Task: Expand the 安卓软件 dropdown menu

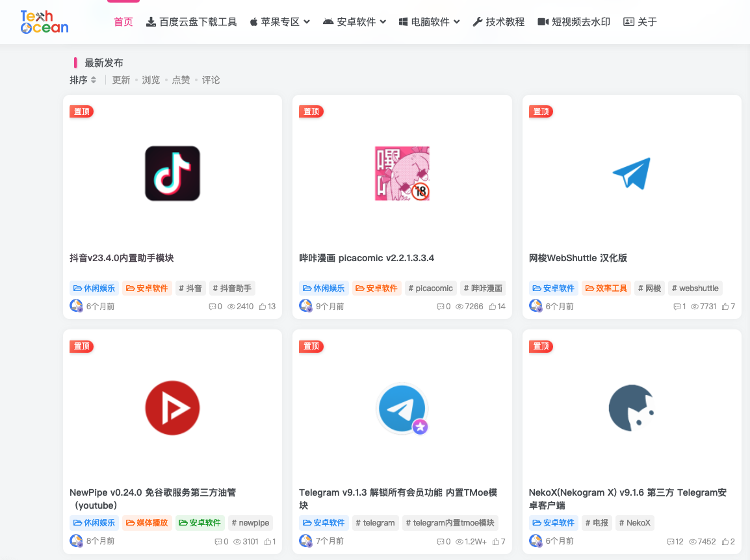Action: (354, 22)
